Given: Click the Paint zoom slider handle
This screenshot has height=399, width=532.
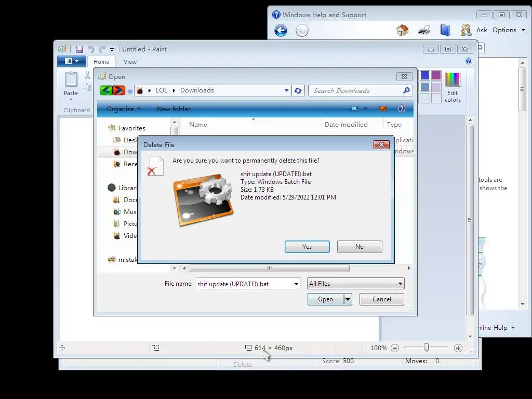Looking at the screenshot, I should coord(426,348).
